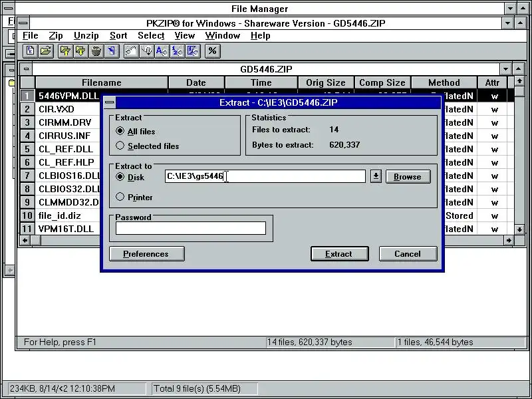
Task: Click the file list vertical scroll down arrow
Action: click(x=519, y=229)
